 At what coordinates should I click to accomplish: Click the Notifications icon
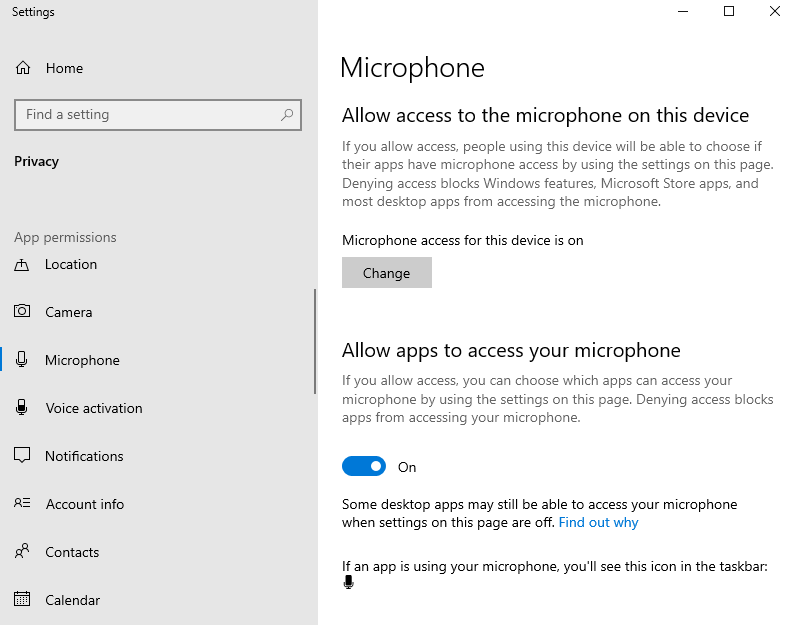click(22, 456)
